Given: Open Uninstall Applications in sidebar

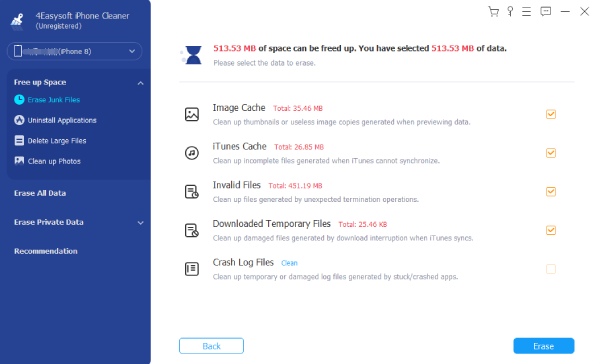Looking at the screenshot, I should pos(62,120).
